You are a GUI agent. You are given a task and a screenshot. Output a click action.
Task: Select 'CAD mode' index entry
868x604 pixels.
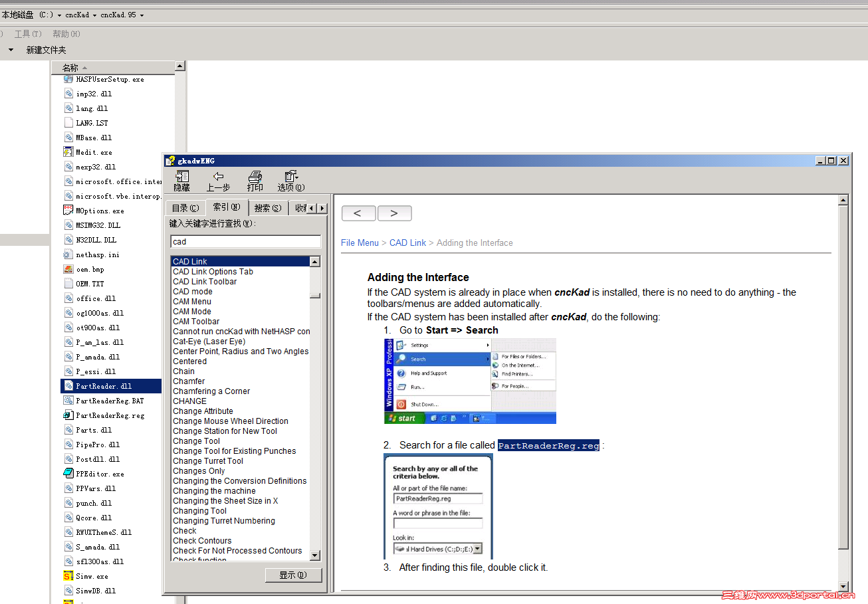[193, 292]
